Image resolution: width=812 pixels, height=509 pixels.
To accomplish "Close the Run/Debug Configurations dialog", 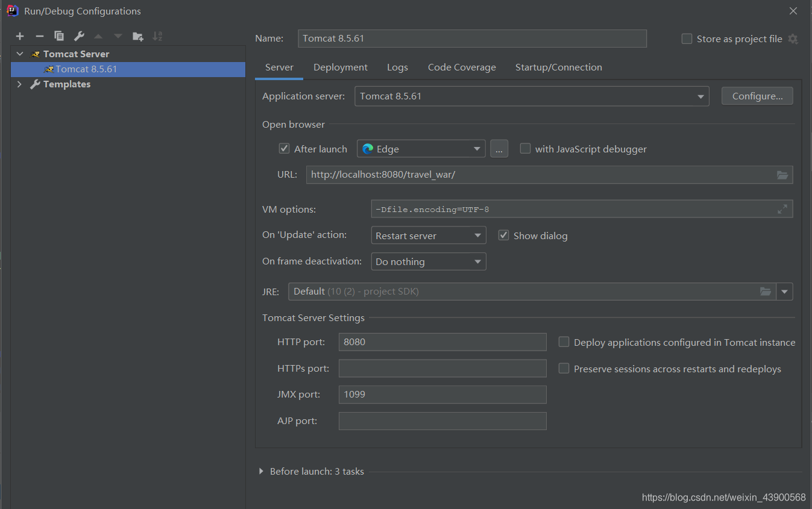I will (793, 11).
